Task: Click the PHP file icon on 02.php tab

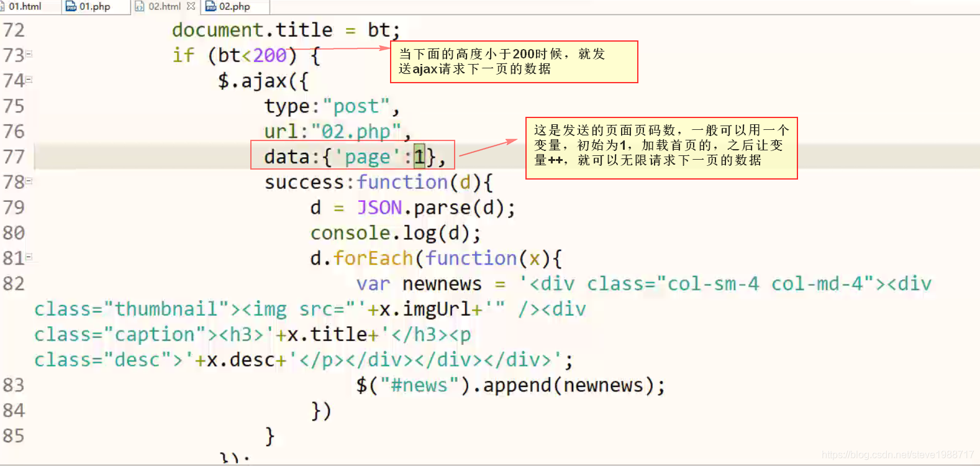Action: [x=211, y=7]
